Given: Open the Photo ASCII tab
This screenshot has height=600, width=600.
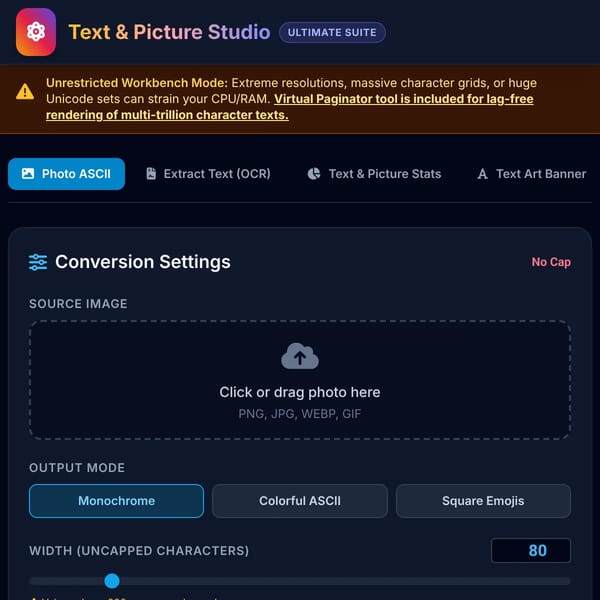Looking at the screenshot, I should pyautogui.click(x=67, y=174).
